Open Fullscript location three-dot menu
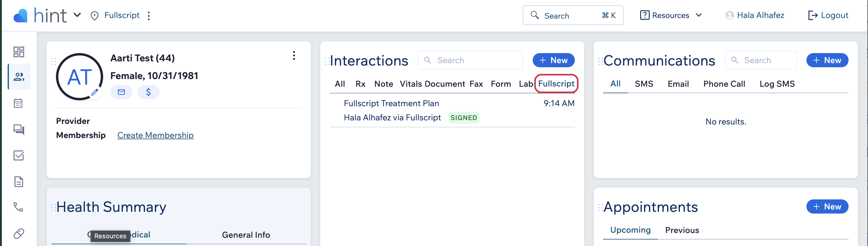The height and width of the screenshot is (246, 868). pos(149,16)
